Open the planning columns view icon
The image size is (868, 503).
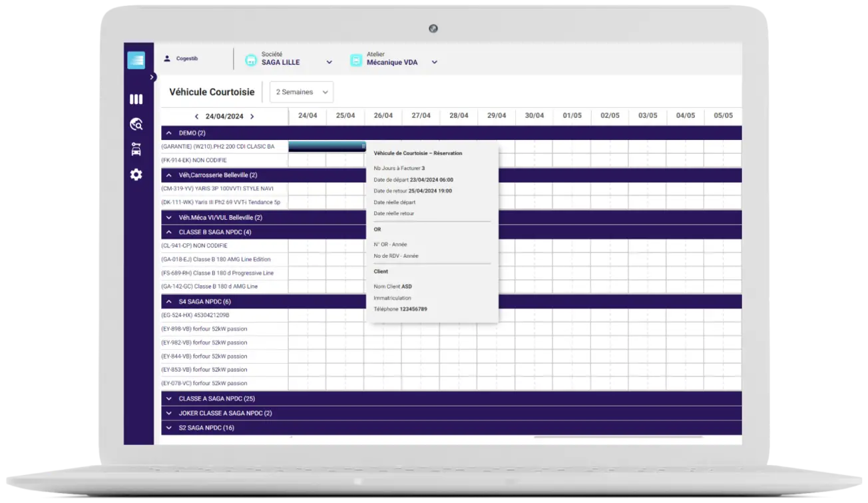[136, 99]
